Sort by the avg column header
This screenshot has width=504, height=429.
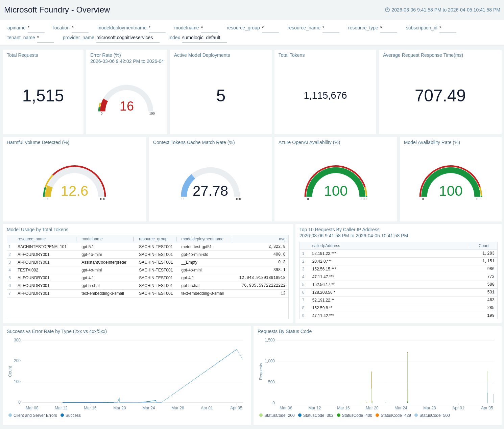pos(282,239)
